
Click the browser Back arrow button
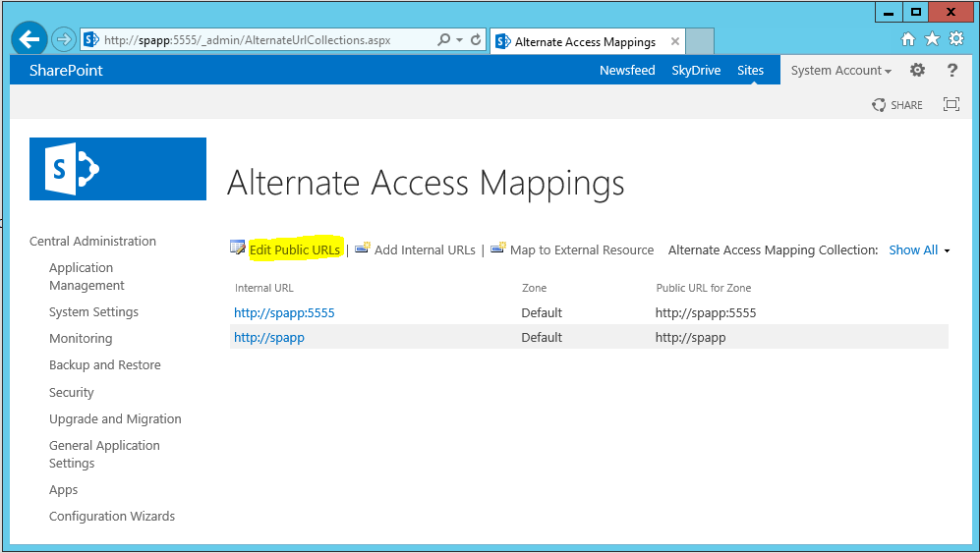coord(29,40)
